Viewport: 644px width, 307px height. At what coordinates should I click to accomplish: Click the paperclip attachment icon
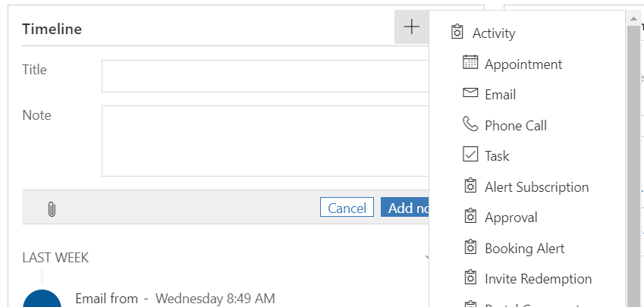(52, 209)
